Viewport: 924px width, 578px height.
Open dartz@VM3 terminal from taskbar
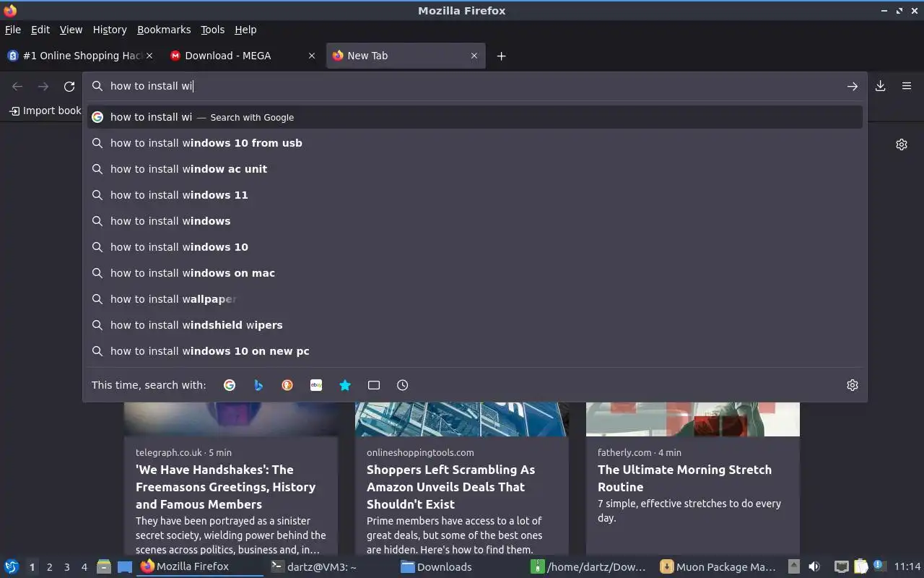coord(328,567)
